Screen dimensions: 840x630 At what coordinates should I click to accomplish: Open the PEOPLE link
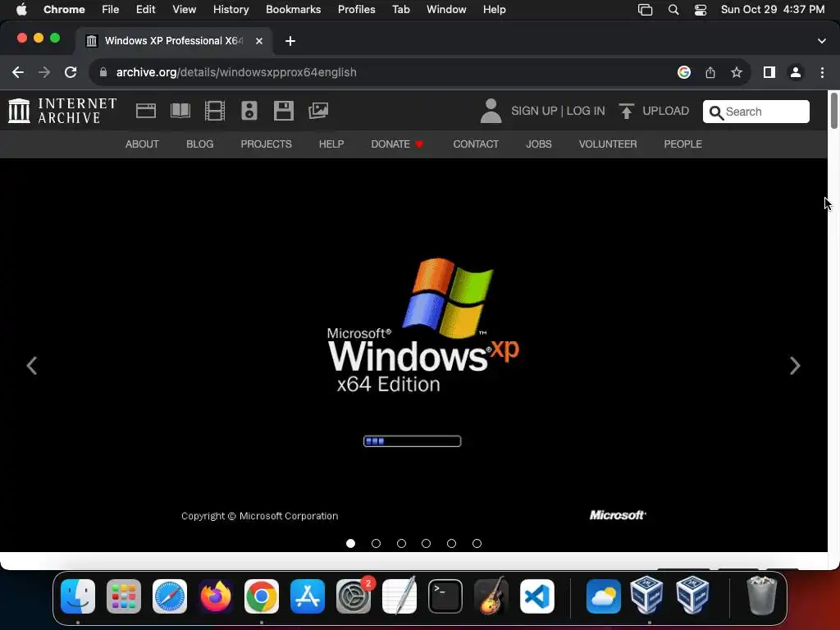coord(682,144)
